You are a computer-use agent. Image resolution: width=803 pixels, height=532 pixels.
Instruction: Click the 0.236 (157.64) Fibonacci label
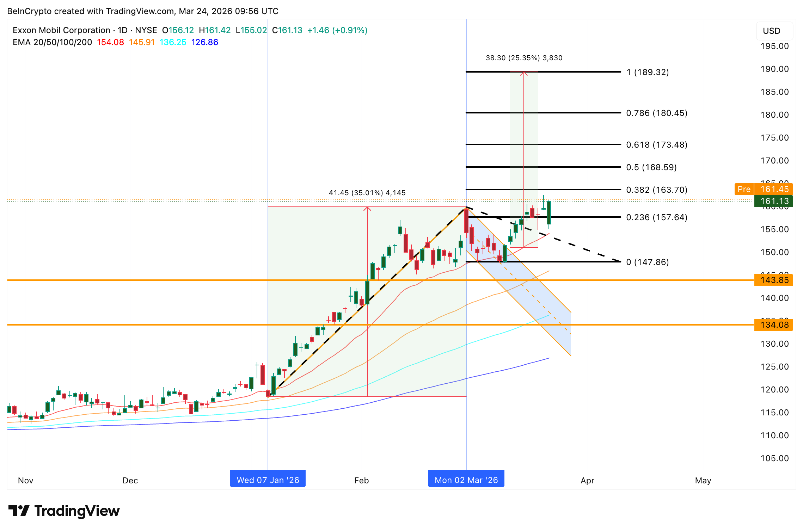coord(656,217)
